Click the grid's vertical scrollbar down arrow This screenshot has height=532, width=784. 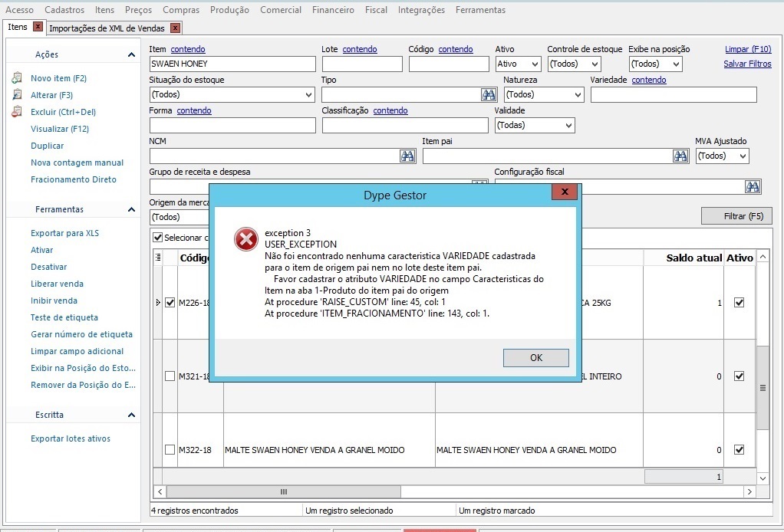(763, 478)
